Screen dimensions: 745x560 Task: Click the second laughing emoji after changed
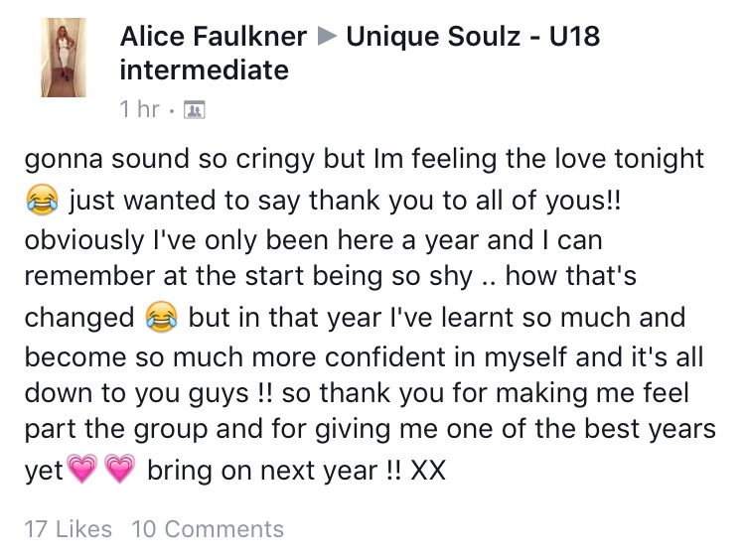(x=162, y=317)
